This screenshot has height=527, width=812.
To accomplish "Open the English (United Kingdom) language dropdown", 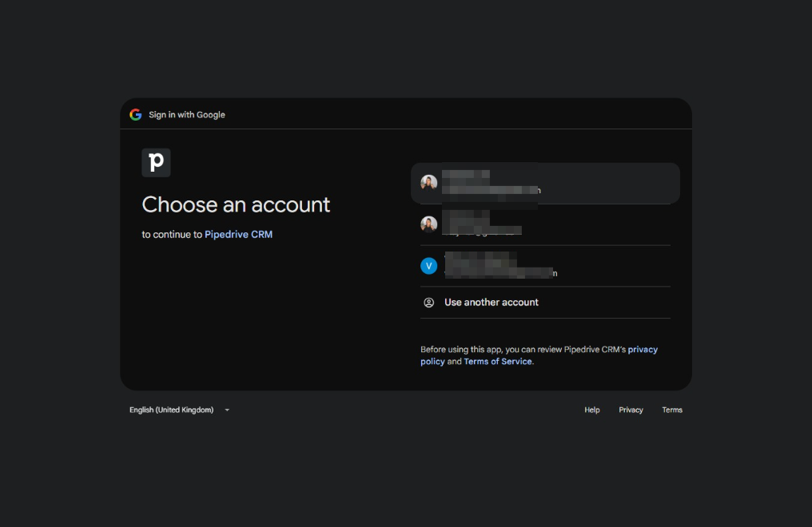I will [179, 410].
